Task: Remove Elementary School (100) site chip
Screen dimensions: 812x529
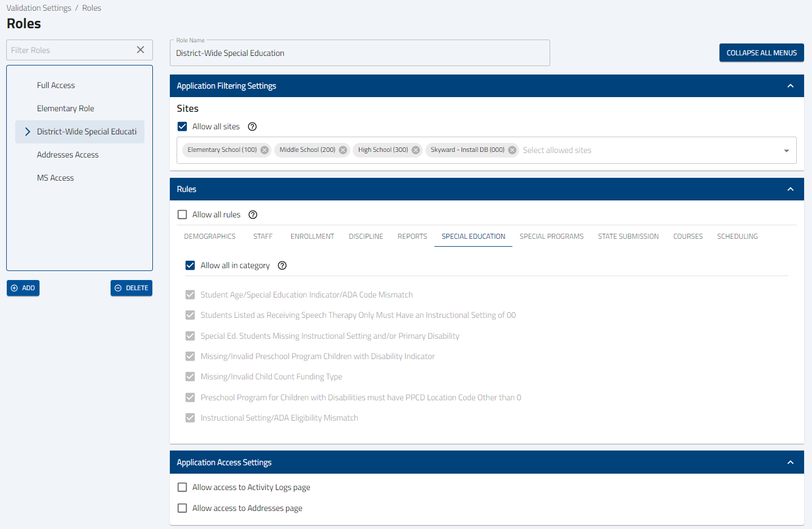Action: point(264,150)
